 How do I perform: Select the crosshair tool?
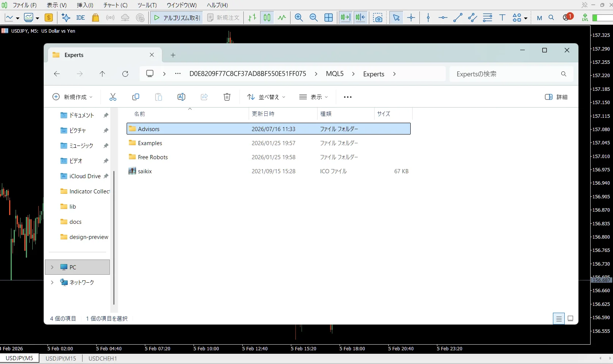pyautogui.click(x=411, y=17)
